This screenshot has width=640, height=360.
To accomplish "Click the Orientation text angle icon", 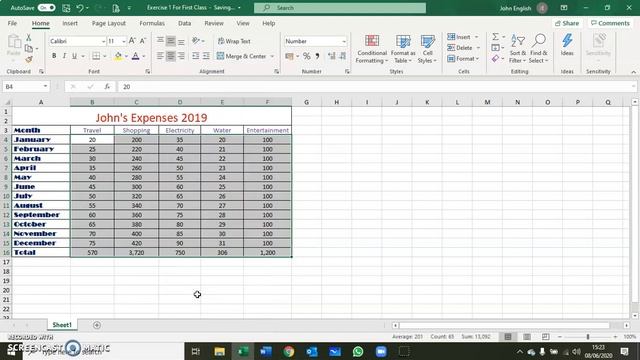I will click(196, 41).
